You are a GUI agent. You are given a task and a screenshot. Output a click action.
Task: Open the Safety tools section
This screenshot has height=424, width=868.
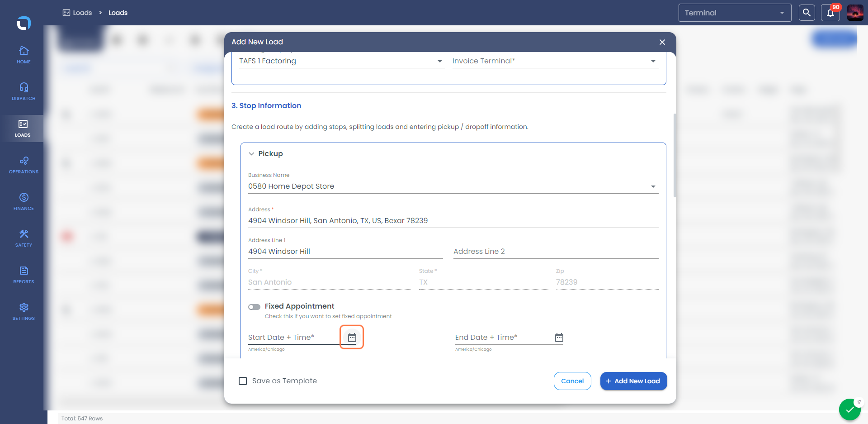(x=24, y=238)
